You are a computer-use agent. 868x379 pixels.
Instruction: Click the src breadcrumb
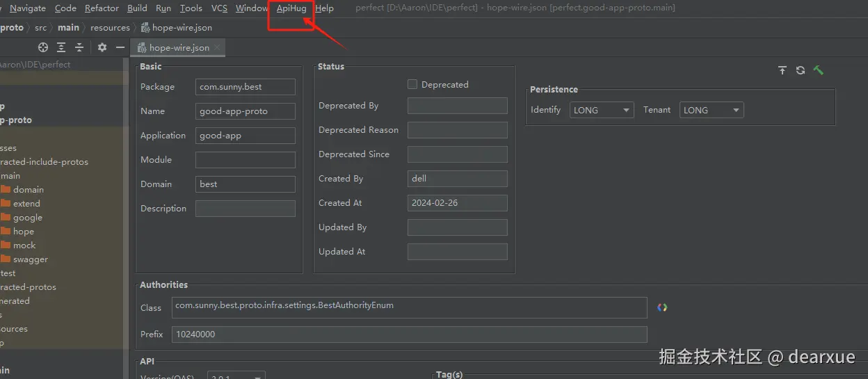pos(40,28)
